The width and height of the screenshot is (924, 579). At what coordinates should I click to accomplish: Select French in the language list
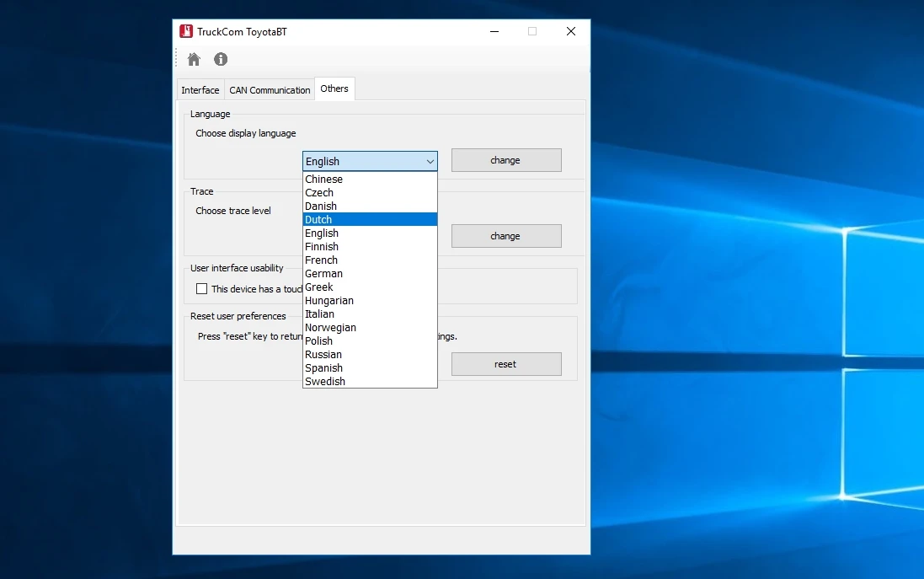tap(369, 260)
